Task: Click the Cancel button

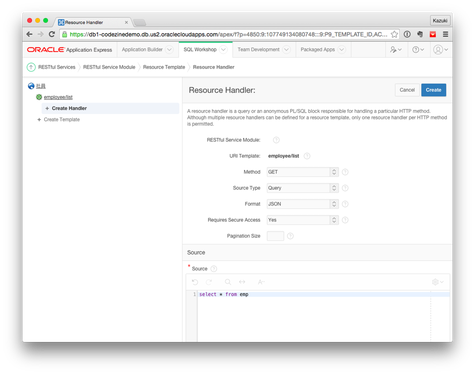Action: 407,90
